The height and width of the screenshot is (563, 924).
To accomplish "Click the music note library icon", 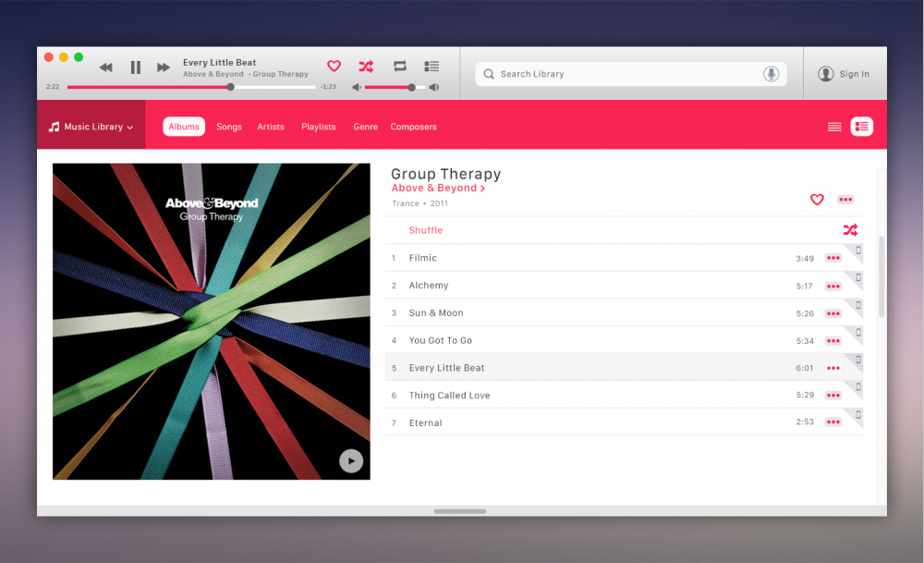I will (54, 127).
